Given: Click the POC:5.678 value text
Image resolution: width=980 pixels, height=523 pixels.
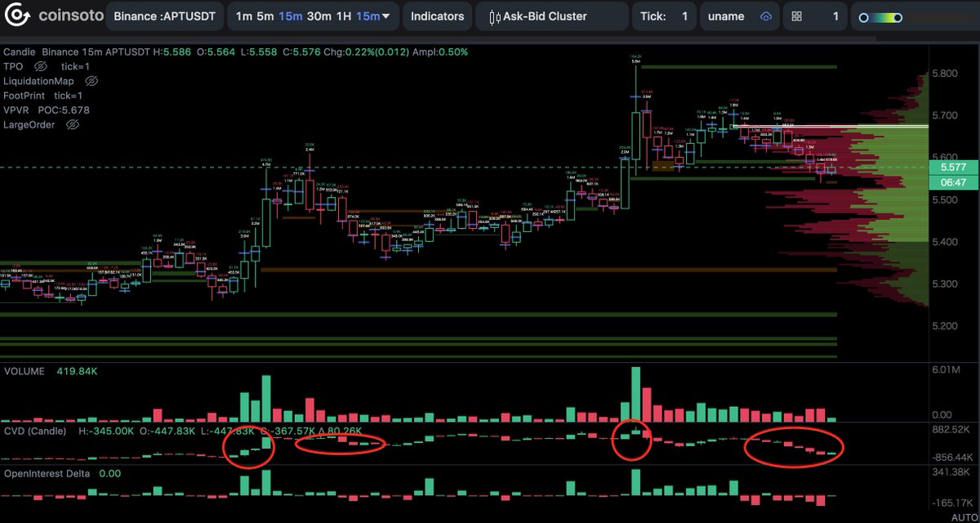Looking at the screenshot, I should [x=65, y=110].
